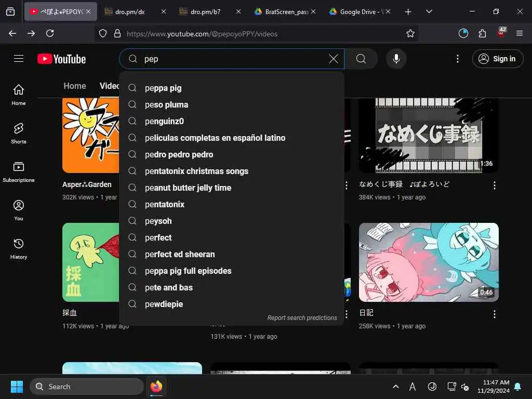Image resolution: width=532 pixels, height=399 pixels.
Task: Open History in the left sidebar
Action: pyautogui.click(x=19, y=249)
